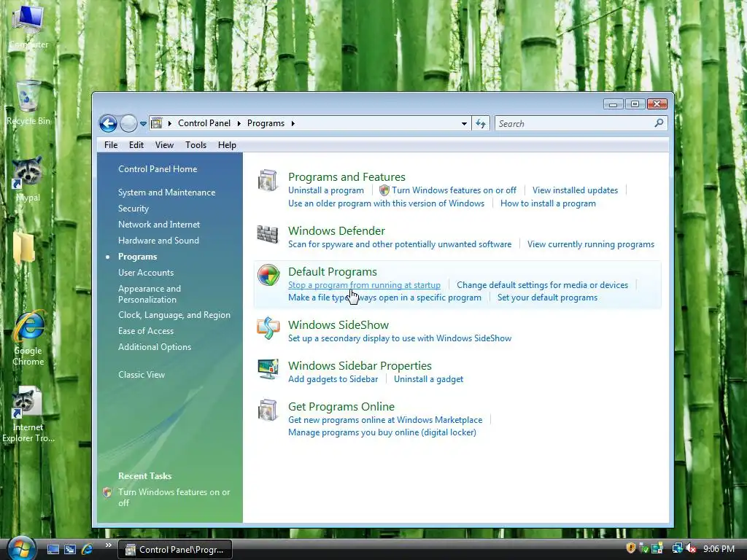Expand the Quick Launch overflow chevron
747x560 pixels.
click(x=108, y=545)
